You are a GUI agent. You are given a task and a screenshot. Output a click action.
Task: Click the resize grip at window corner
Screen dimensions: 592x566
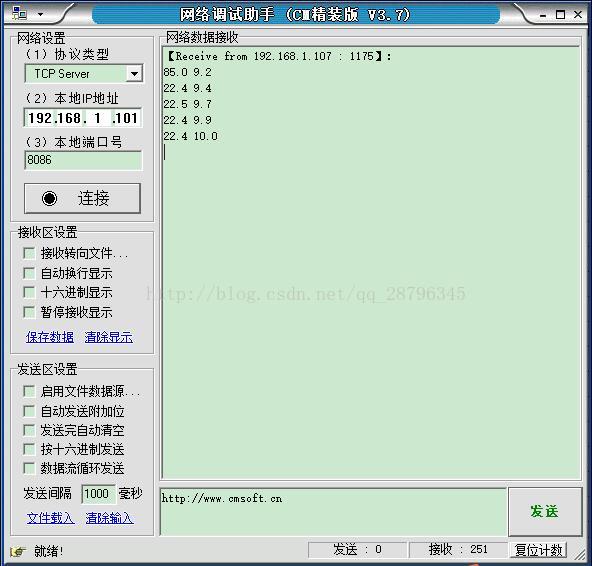pos(580,554)
